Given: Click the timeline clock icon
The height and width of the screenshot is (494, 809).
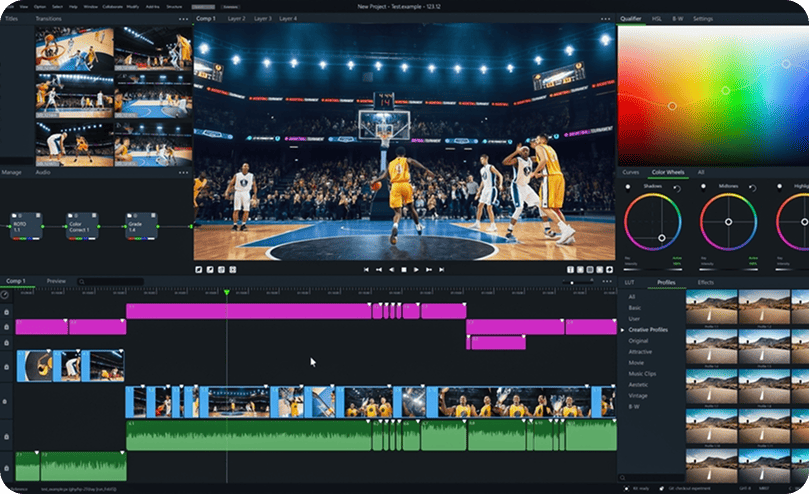Looking at the screenshot, I should [x=6, y=295].
